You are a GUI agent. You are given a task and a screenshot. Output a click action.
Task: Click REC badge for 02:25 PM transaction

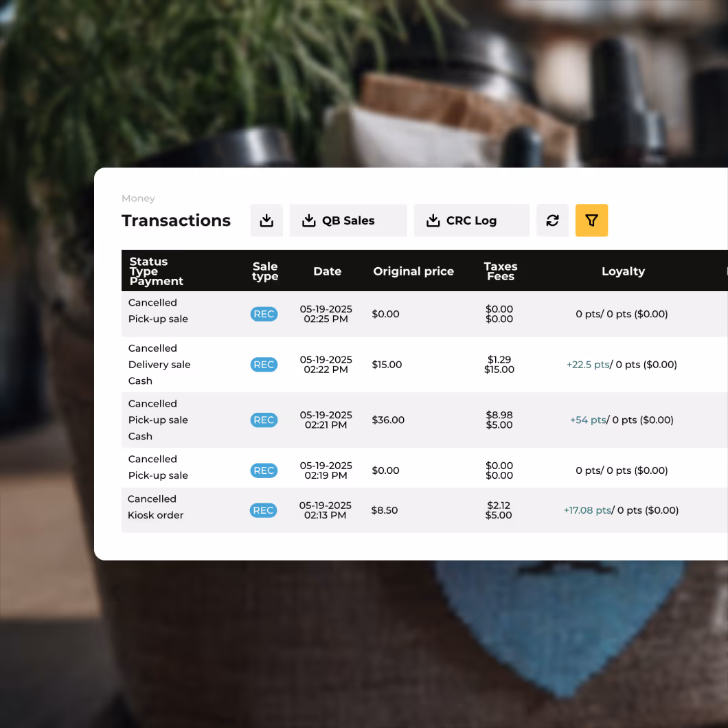[x=264, y=314]
